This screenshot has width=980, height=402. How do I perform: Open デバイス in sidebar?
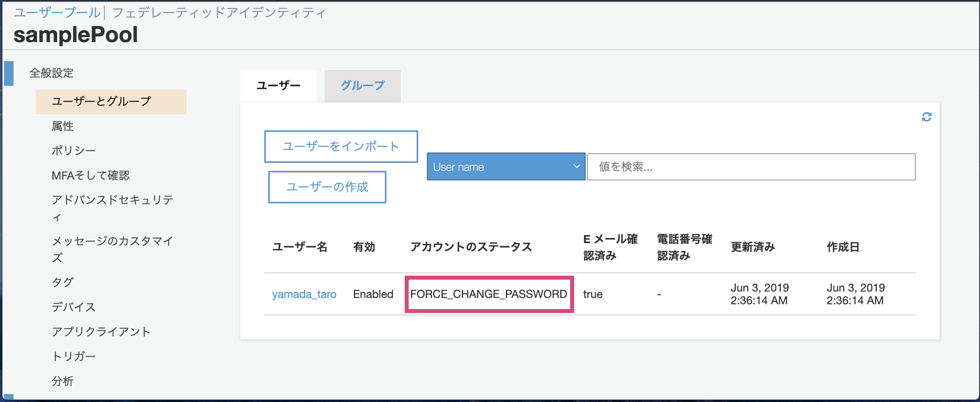tap(74, 307)
